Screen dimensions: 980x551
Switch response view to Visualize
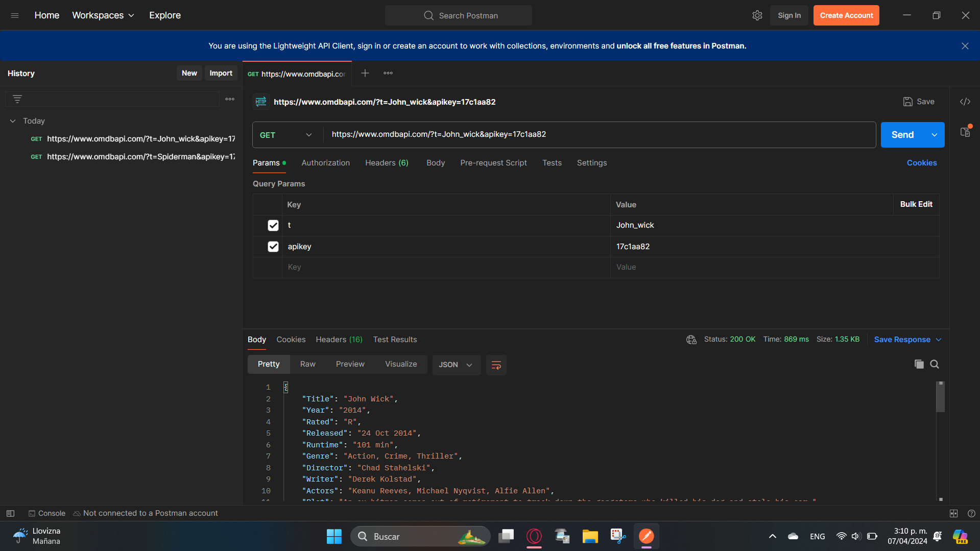point(401,364)
